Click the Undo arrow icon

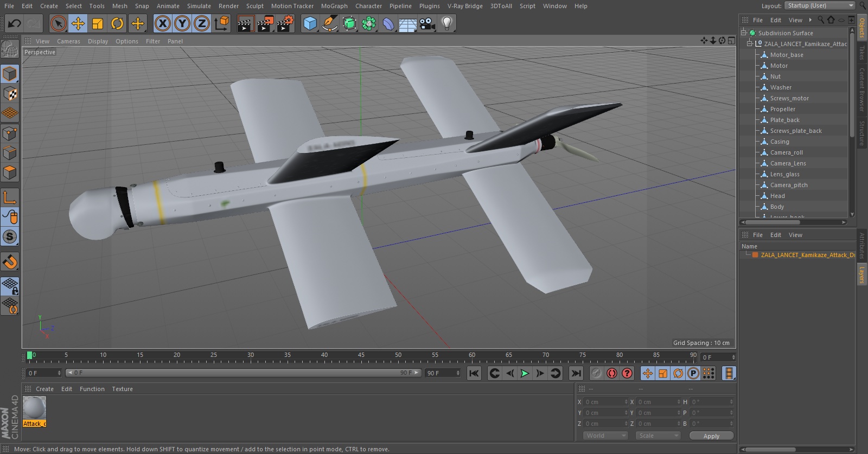tap(14, 23)
